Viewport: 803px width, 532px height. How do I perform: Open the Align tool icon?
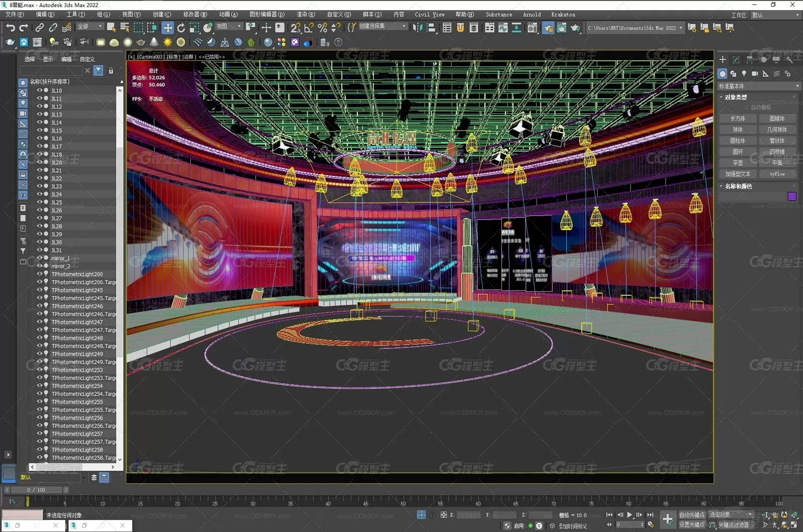coord(431,28)
